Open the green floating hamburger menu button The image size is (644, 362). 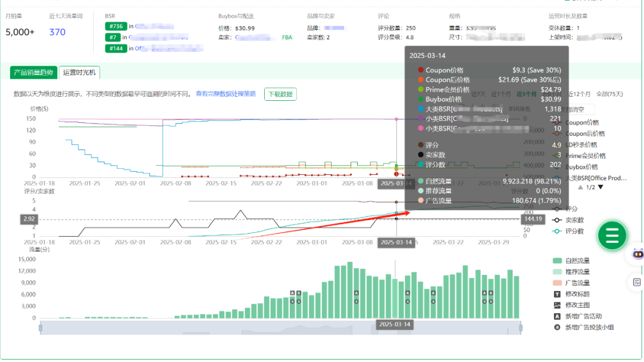[612, 236]
